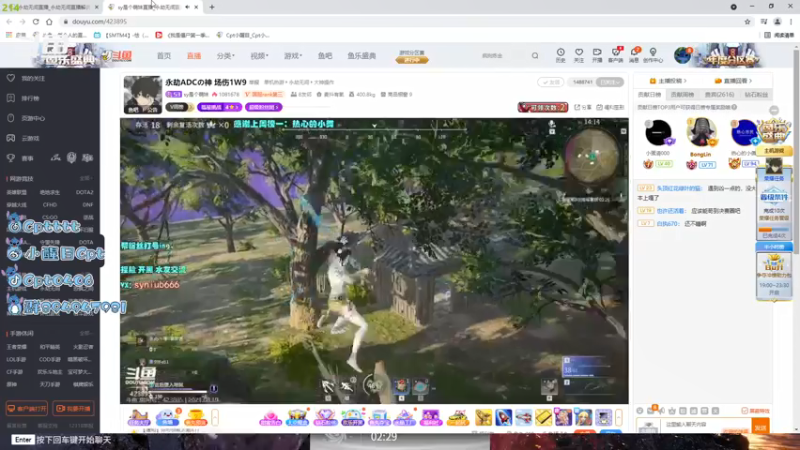The width and height of the screenshot is (800, 450).
Task: Open the 创作中心 icon
Action: pyautogui.click(x=653, y=55)
